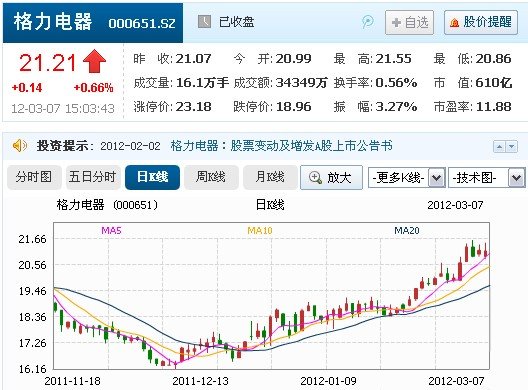The height and width of the screenshot is (390, 528).
Task: Show next notice with down arrow
Action: click(x=512, y=147)
